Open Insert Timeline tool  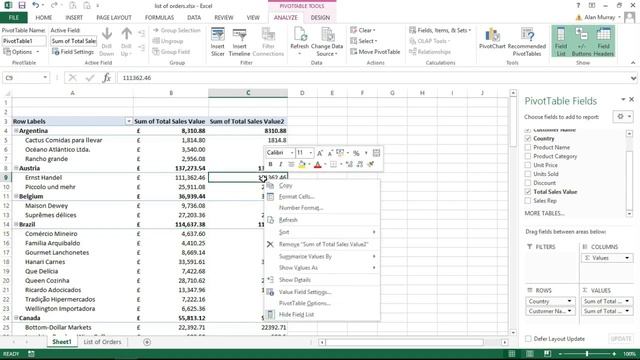tap(239, 42)
